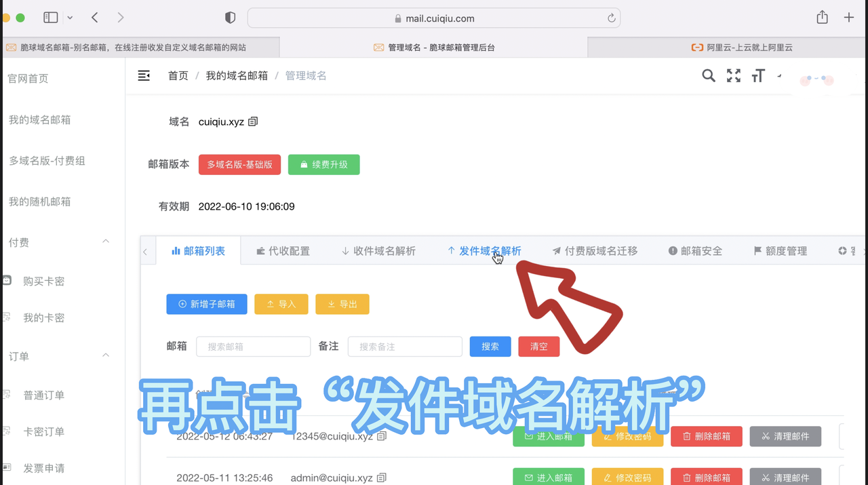Click 清理邮件 for admin@cuiqiu.xyz

tap(785, 476)
